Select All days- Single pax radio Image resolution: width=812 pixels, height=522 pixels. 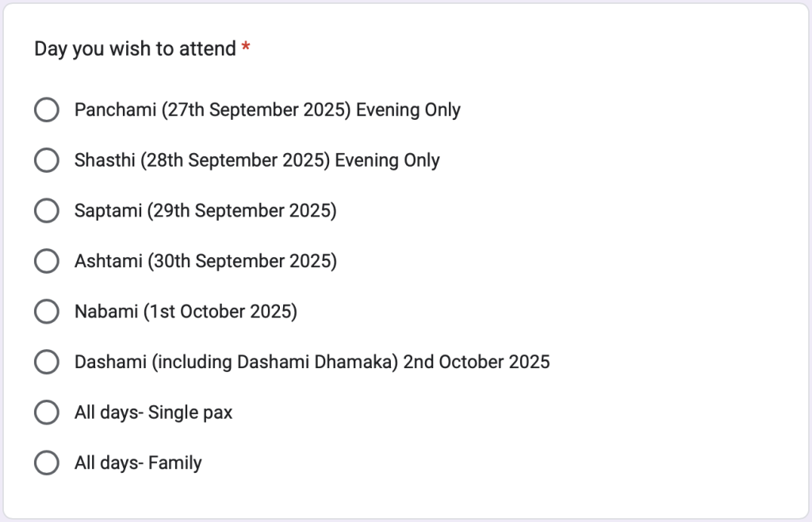point(47,413)
